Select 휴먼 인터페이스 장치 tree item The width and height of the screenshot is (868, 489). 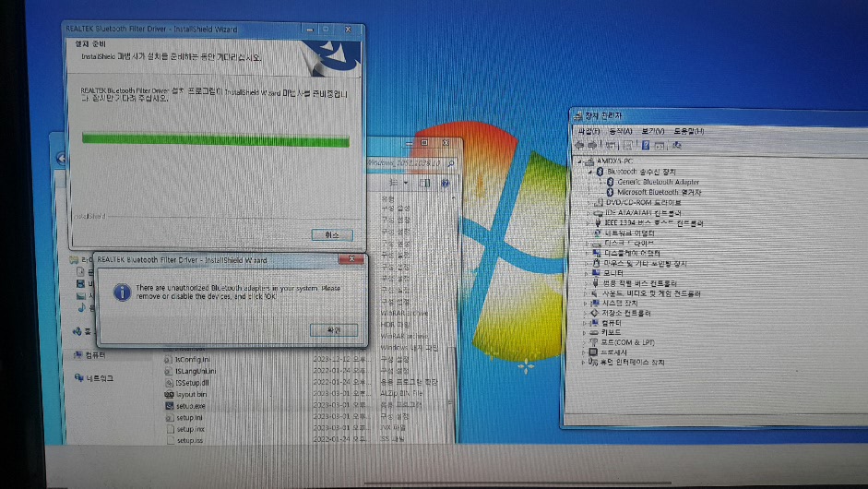click(632, 363)
